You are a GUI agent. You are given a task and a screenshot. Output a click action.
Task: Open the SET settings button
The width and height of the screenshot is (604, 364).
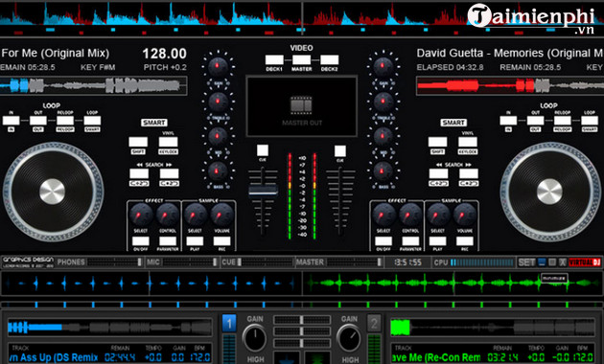click(x=526, y=262)
